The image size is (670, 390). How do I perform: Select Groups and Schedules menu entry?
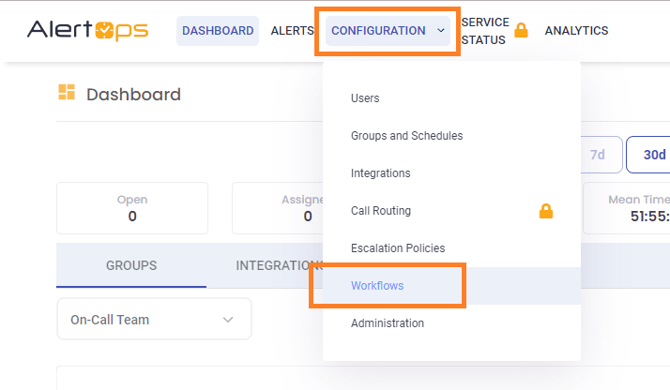point(452,136)
